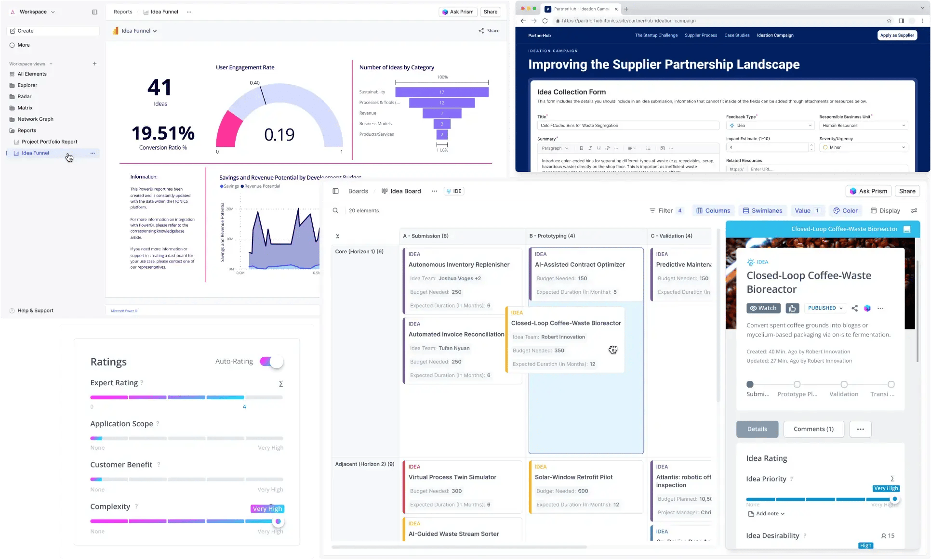The width and height of the screenshot is (931, 560).
Task: Open Ideation Campaign in PartnerHub nav
Action: 775,35
